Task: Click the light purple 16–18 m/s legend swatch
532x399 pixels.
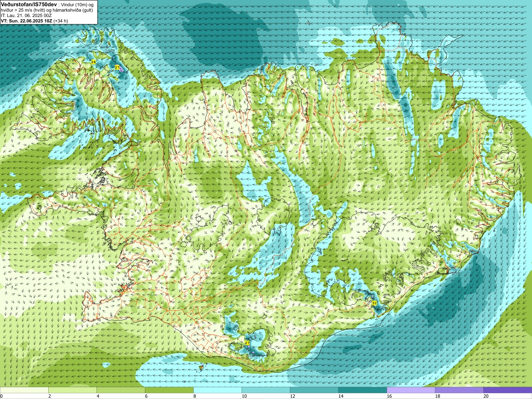Action: point(411,390)
